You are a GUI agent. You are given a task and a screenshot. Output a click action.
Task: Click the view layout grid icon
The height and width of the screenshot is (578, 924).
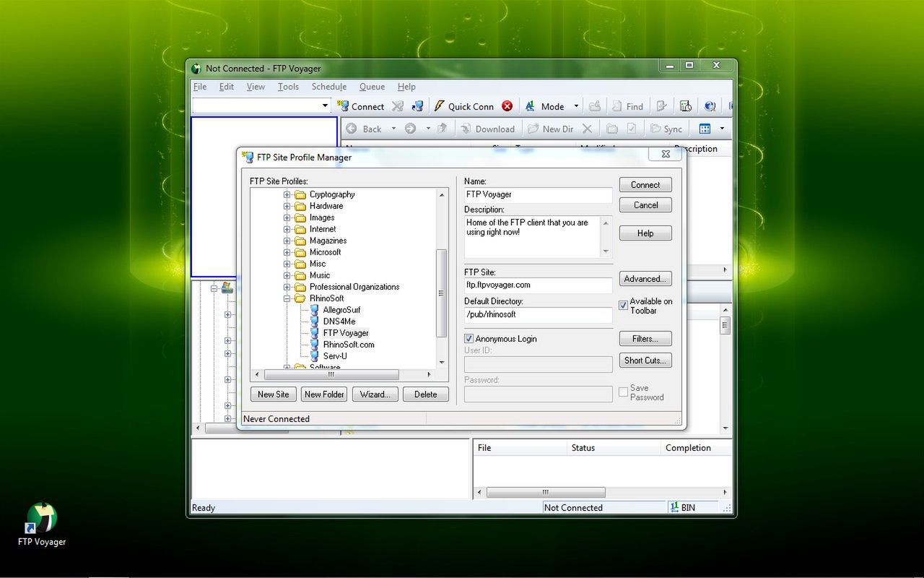click(x=705, y=129)
